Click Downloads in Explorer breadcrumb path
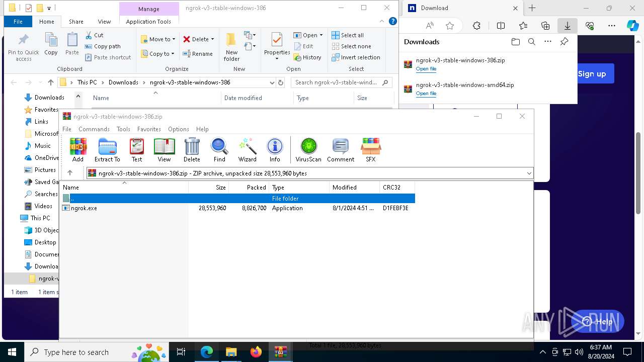644x362 pixels. pos(123,82)
